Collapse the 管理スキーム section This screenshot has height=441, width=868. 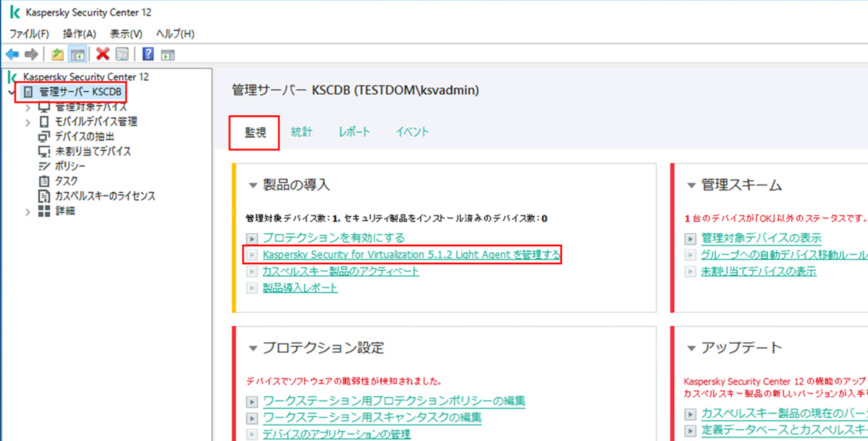click(691, 185)
